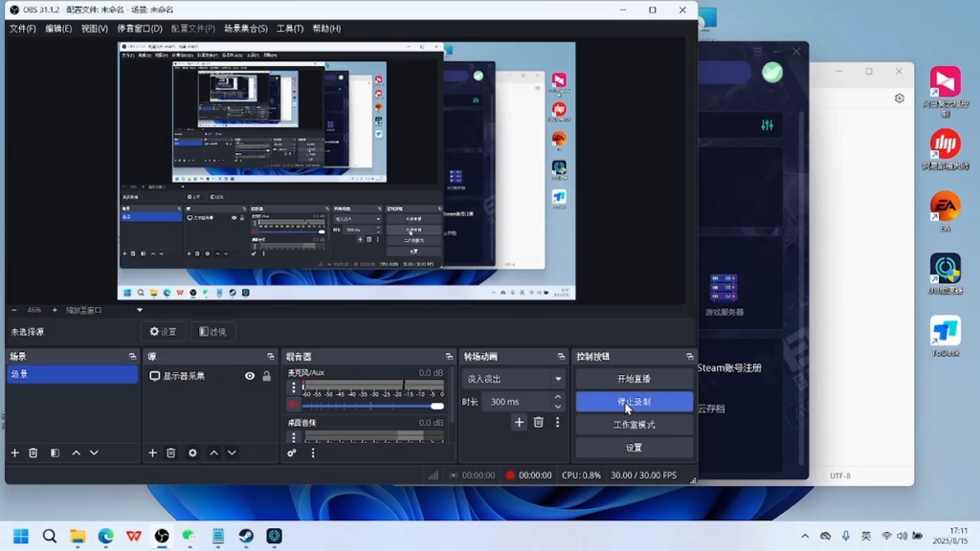Add a new scene with the plus icon
Viewport: 980px width, 551px height.
click(15, 452)
